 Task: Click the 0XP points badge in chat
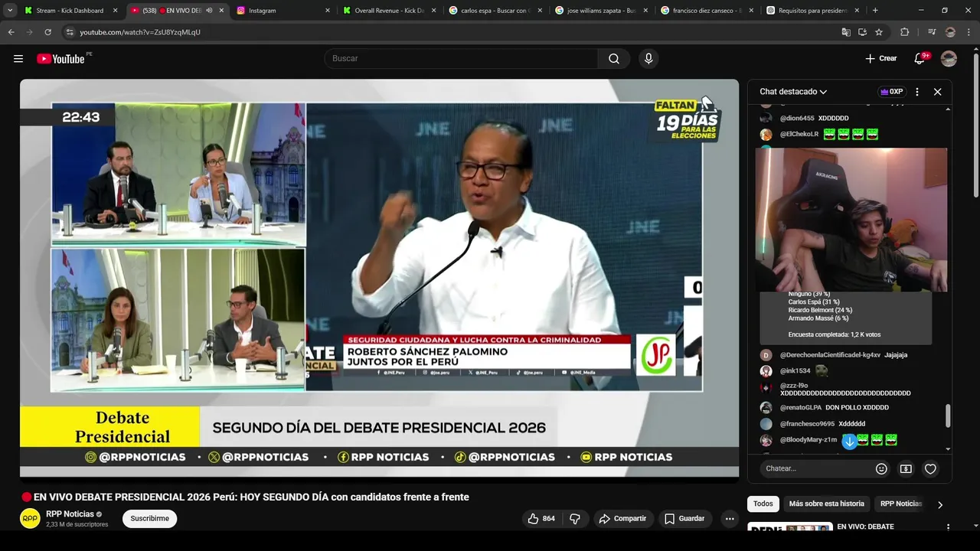[892, 92]
